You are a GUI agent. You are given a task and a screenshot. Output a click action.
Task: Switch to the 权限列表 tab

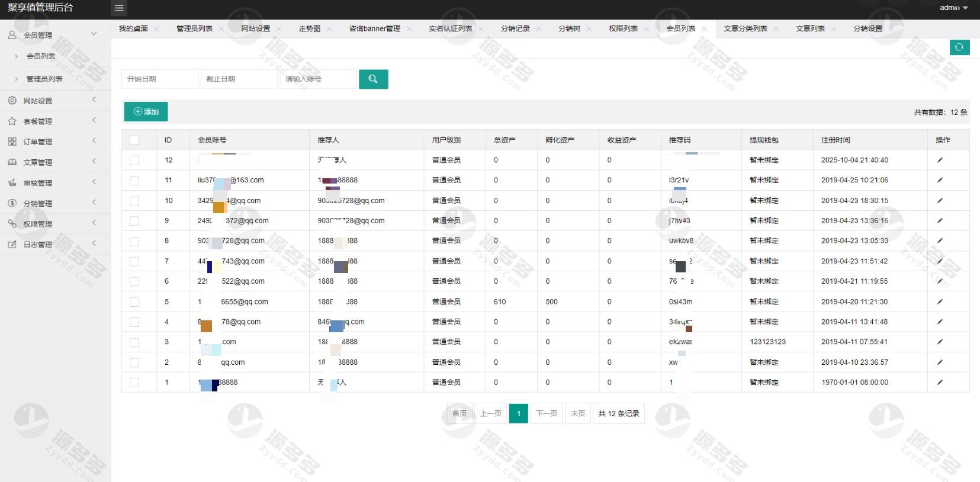click(623, 28)
